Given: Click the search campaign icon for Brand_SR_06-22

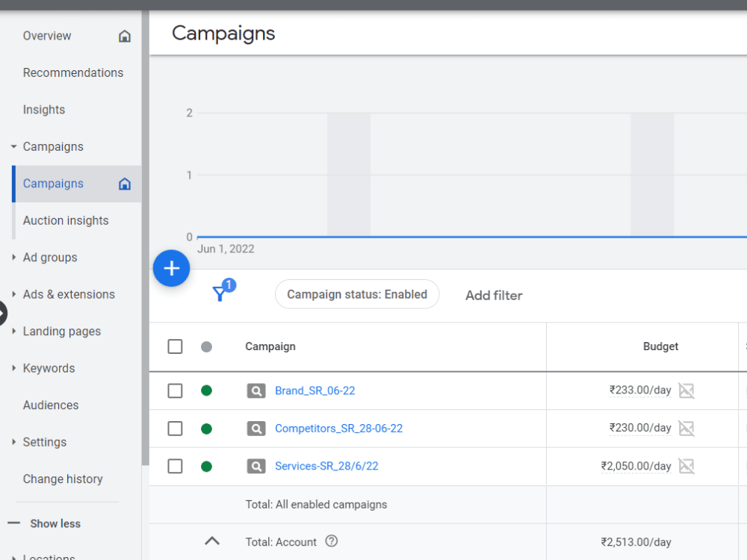Looking at the screenshot, I should click(256, 391).
